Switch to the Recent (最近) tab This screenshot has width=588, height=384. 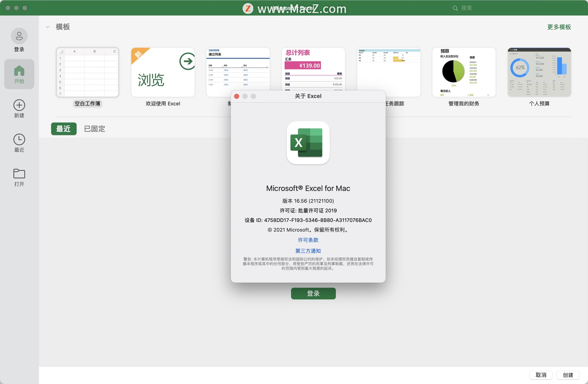click(x=63, y=129)
